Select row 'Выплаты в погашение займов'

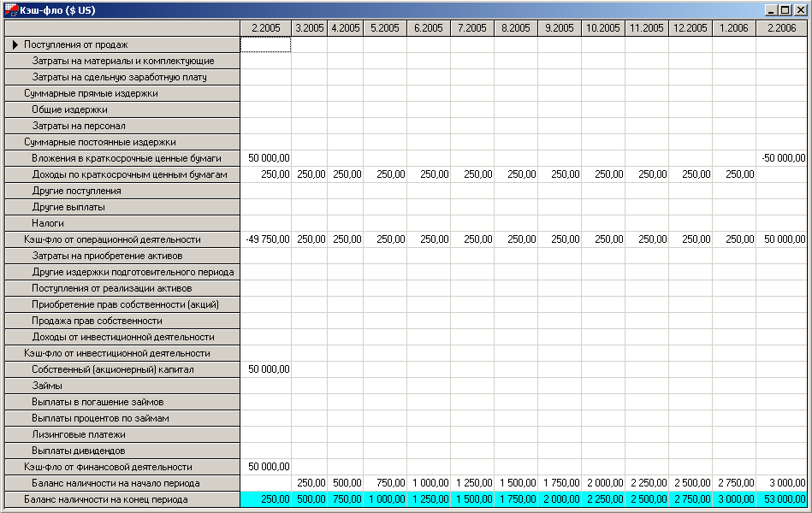point(122,402)
